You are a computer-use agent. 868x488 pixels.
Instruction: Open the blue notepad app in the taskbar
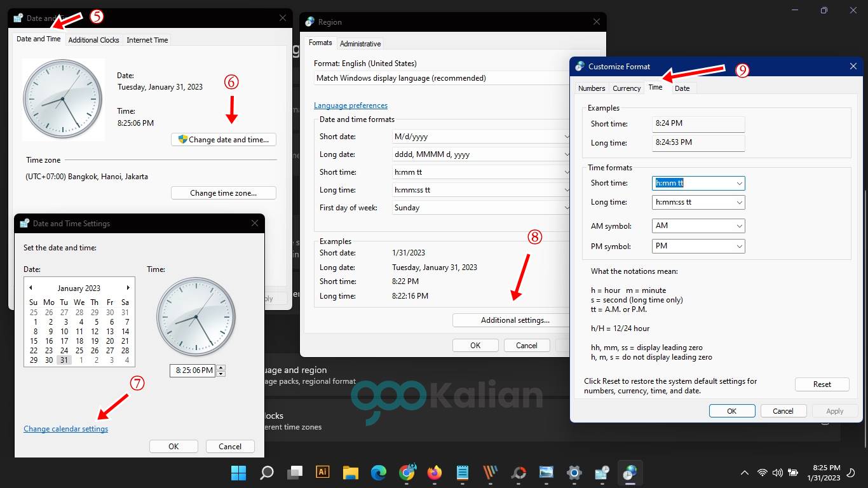coord(463,473)
